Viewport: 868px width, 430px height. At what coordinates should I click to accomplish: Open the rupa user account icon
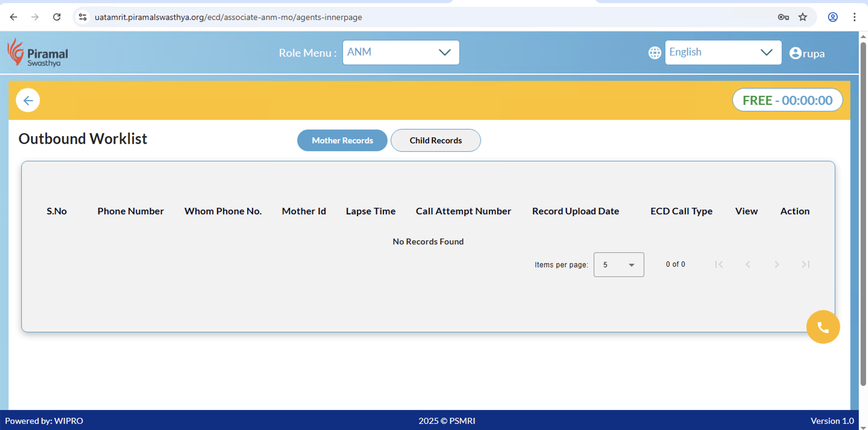795,53
